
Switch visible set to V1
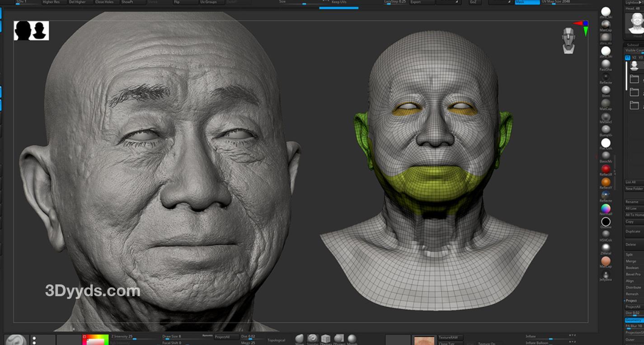[x=627, y=57]
